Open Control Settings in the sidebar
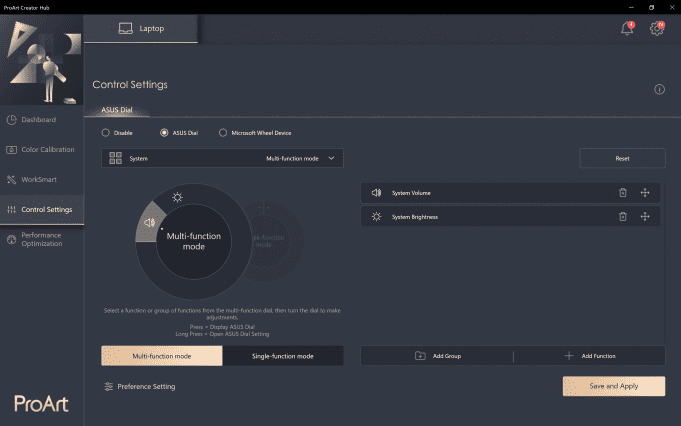Viewport: 681px width, 426px height. tap(42, 209)
